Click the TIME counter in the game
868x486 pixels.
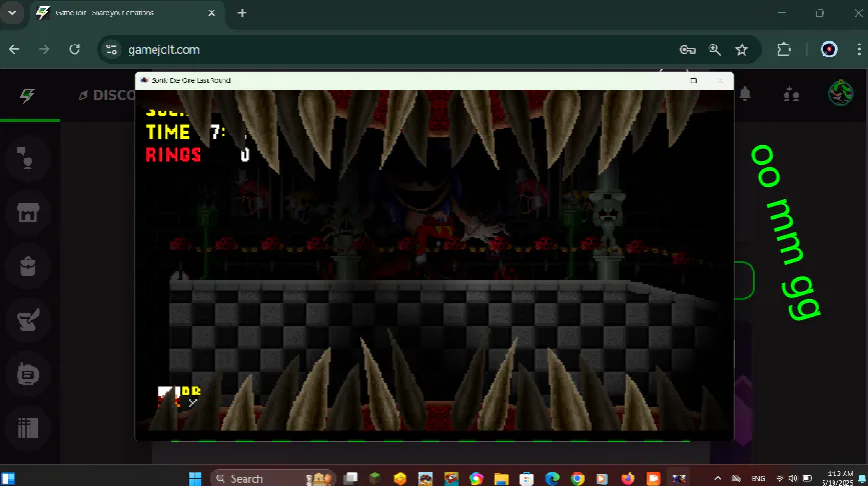pyautogui.click(x=195, y=132)
